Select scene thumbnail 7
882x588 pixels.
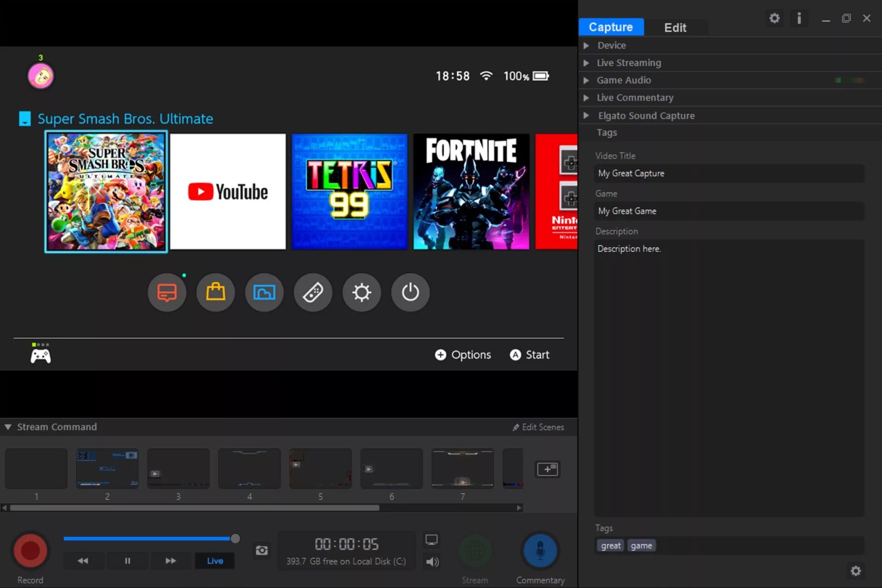pyautogui.click(x=463, y=469)
